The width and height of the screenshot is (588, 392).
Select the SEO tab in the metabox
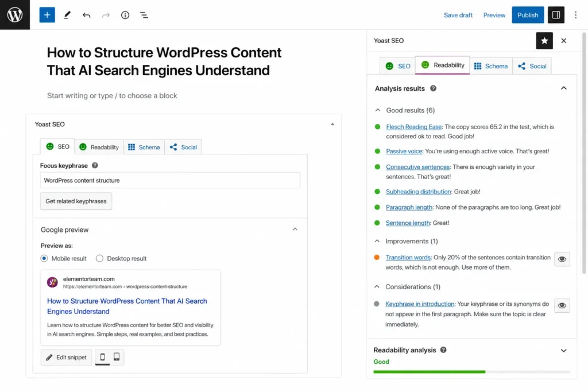(x=57, y=146)
